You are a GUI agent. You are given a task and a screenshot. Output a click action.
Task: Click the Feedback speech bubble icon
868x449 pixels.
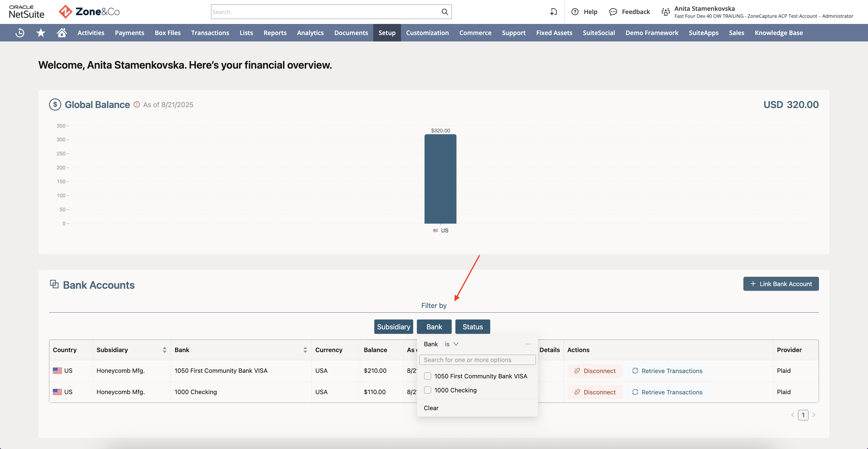click(x=613, y=12)
